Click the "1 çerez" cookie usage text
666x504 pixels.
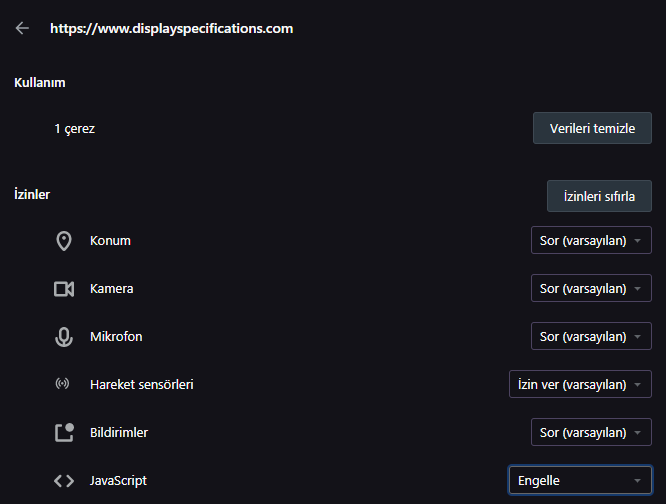pyautogui.click(x=75, y=129)
